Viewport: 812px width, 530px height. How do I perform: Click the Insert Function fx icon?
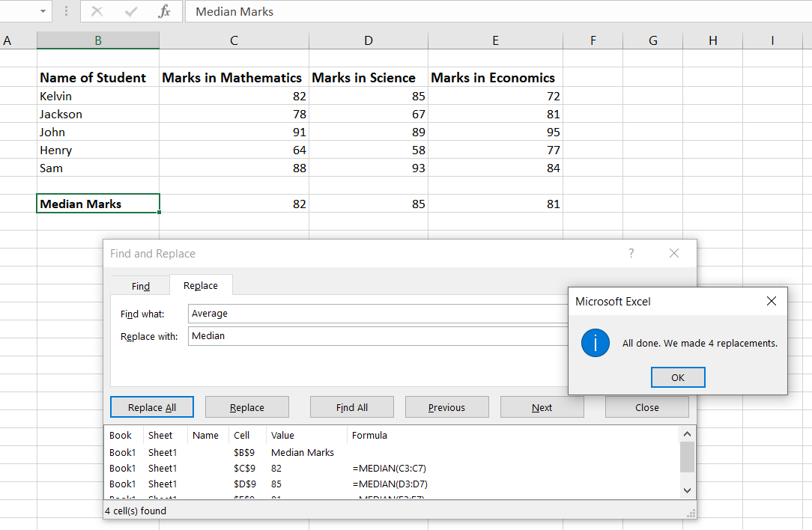[x=165, y=12]
